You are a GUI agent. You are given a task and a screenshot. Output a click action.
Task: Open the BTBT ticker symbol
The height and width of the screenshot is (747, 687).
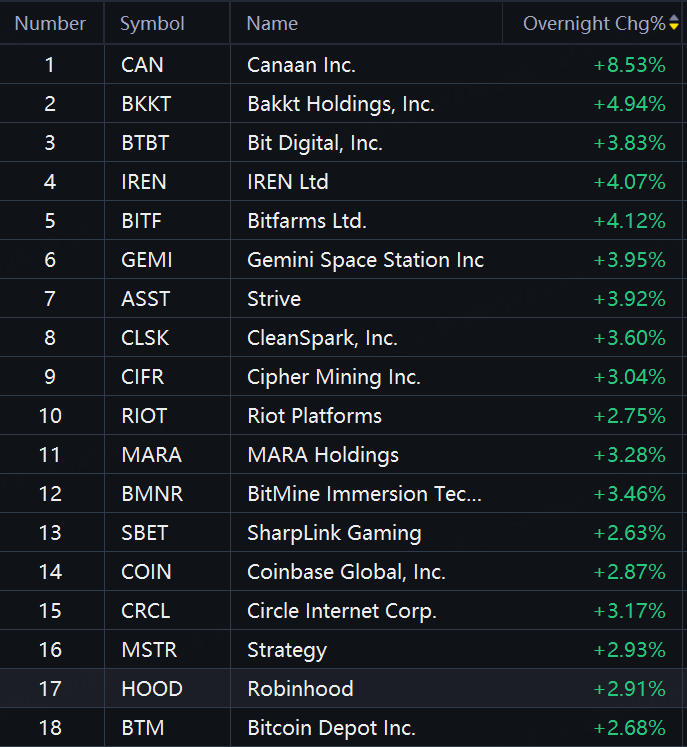[145, 143]
